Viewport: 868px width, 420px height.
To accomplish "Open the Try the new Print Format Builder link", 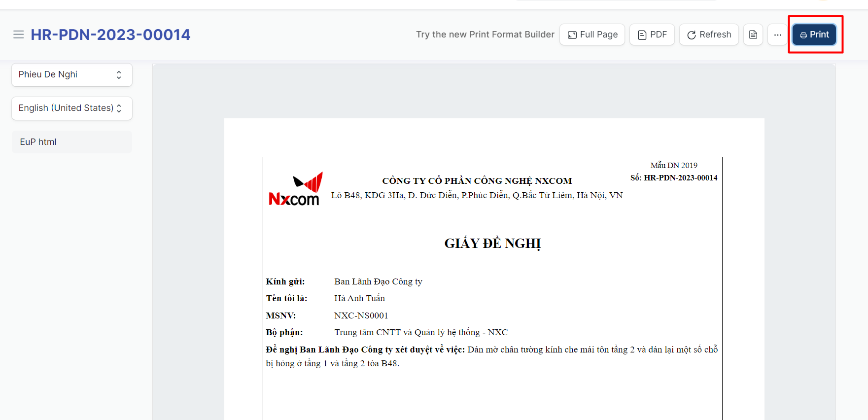I will (485, 35).
